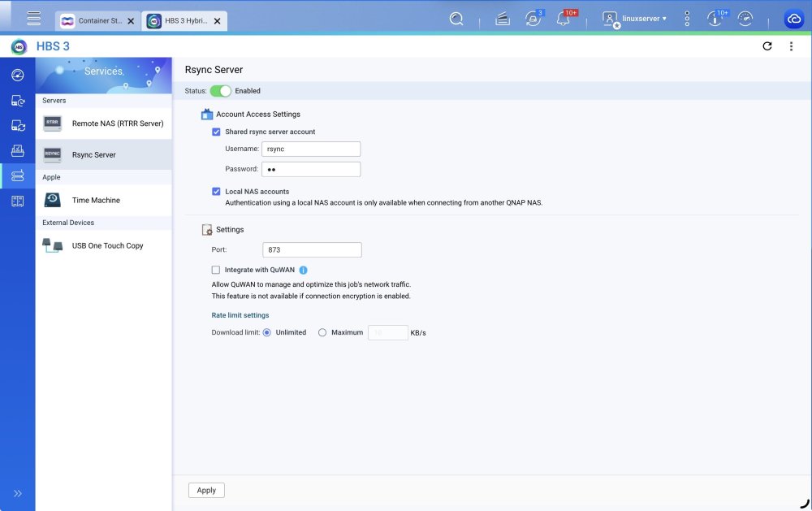This screenshot has width=812, height=511.
Task: Click the HBS 3 logo icon
Action: [19, 46]
